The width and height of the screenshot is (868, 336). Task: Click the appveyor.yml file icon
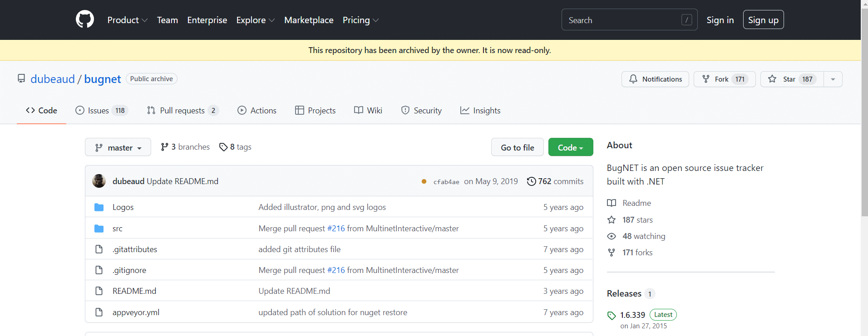pos(99,312)
